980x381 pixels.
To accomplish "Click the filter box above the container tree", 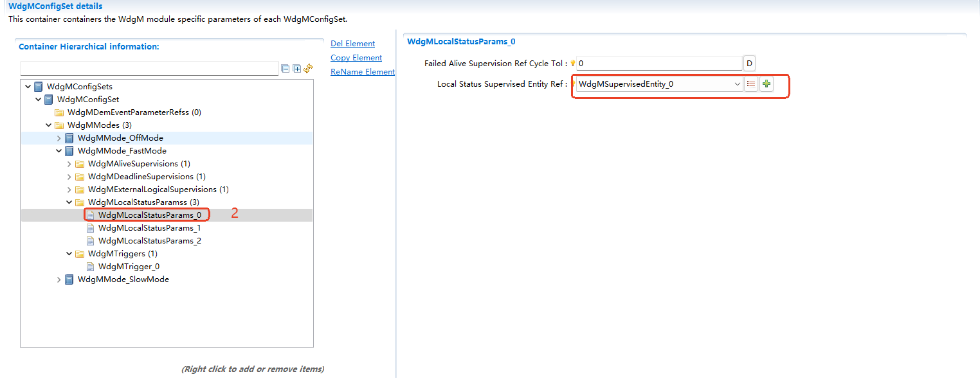I will click(x=149, y=68).
